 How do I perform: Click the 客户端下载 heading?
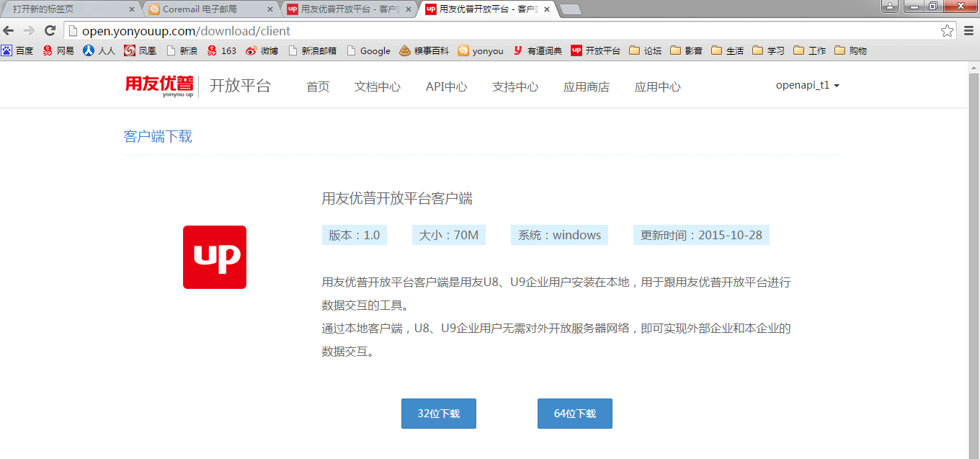(158, 136)
